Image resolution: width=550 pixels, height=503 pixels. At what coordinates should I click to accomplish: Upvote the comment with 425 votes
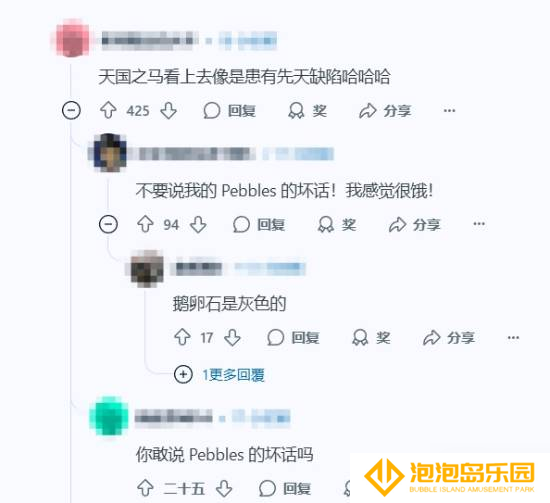point(108,111)
